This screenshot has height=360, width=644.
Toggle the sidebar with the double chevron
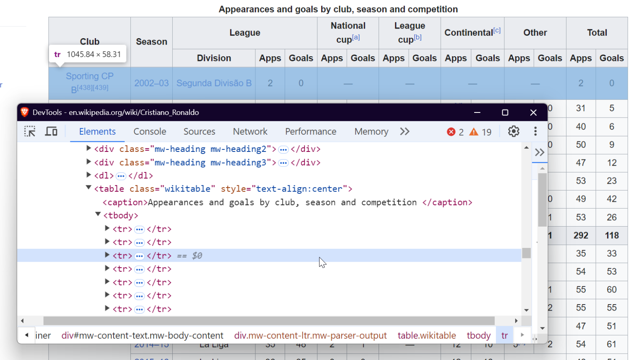(x=540, y=152)
